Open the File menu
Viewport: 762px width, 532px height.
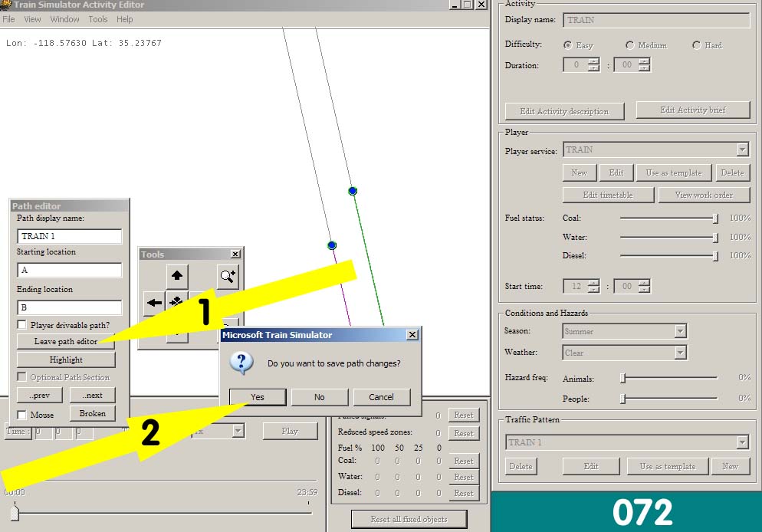pyautogui.click(x=8, y=19)
